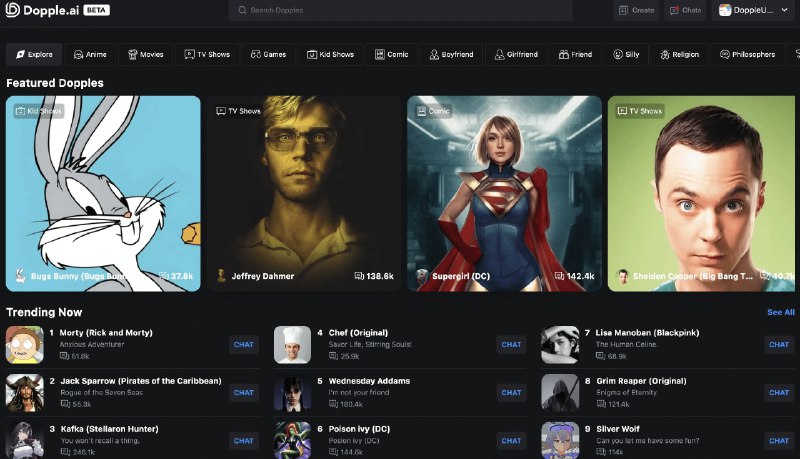Open the Philosophers category

[747, 55]
